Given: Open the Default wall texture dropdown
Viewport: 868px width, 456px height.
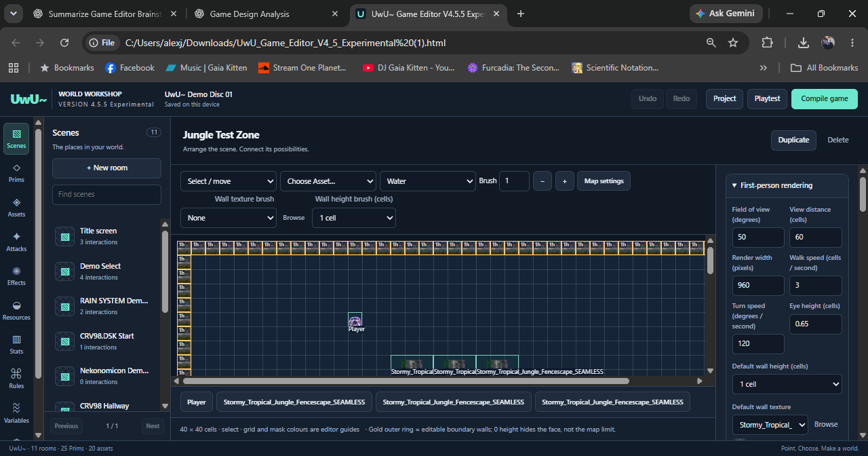Looking at the screenshot, I should [770, 425].
